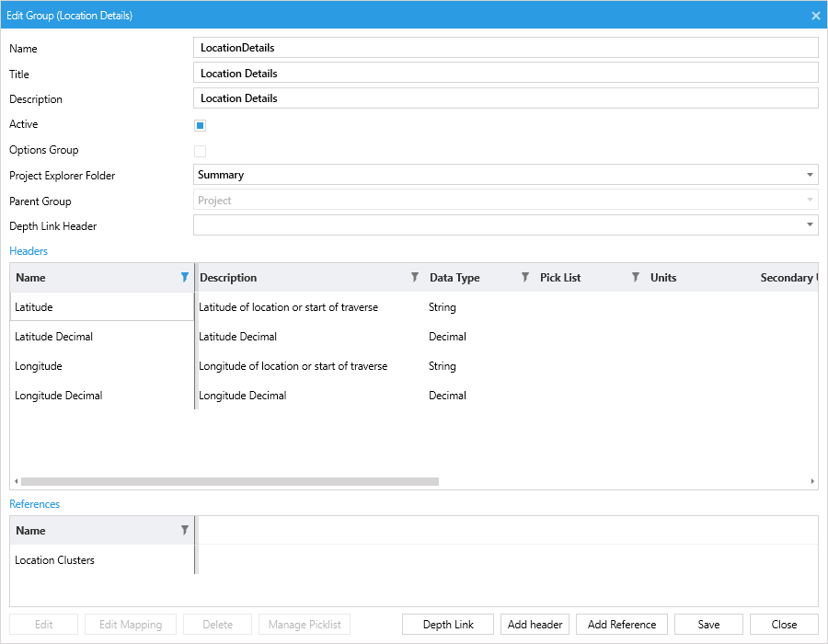The width and height of the screenshot is (828, 644).
Task: Click into the Title field
Action: coord(506,73)
